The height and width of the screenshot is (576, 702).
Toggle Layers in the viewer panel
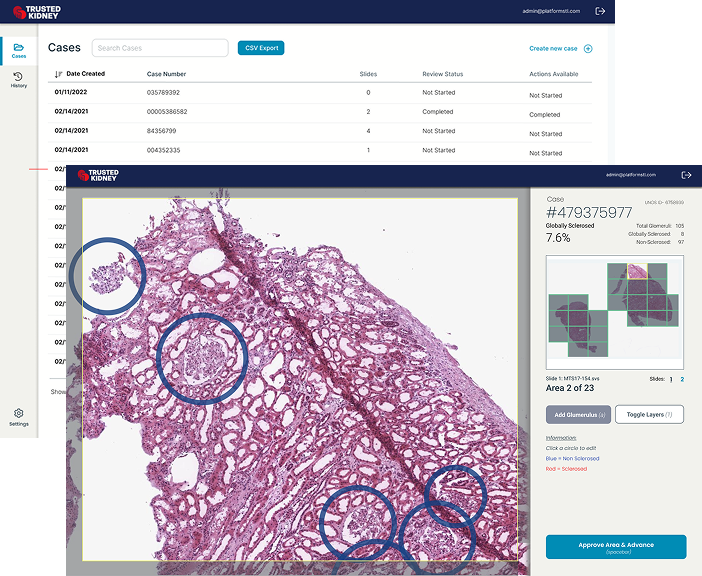click(x=649, y=414)
